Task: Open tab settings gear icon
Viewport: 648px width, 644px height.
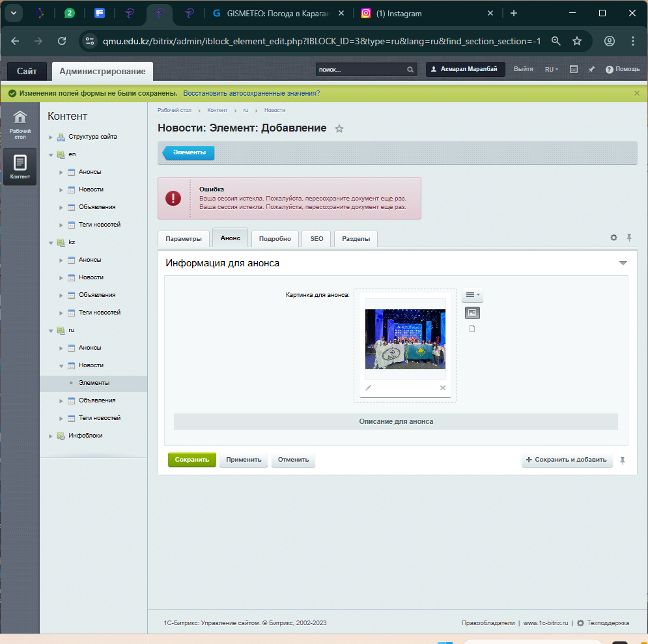Action: 613,238
